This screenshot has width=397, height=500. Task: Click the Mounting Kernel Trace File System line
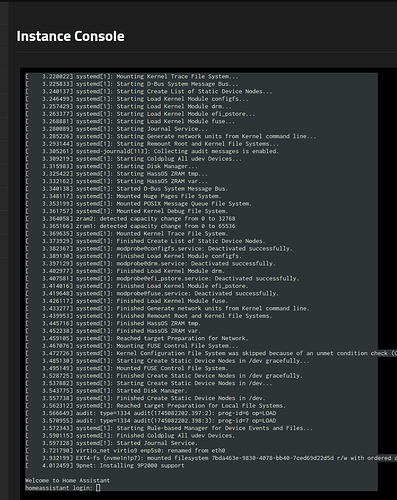pyautogui.click(x=132, y=76)
